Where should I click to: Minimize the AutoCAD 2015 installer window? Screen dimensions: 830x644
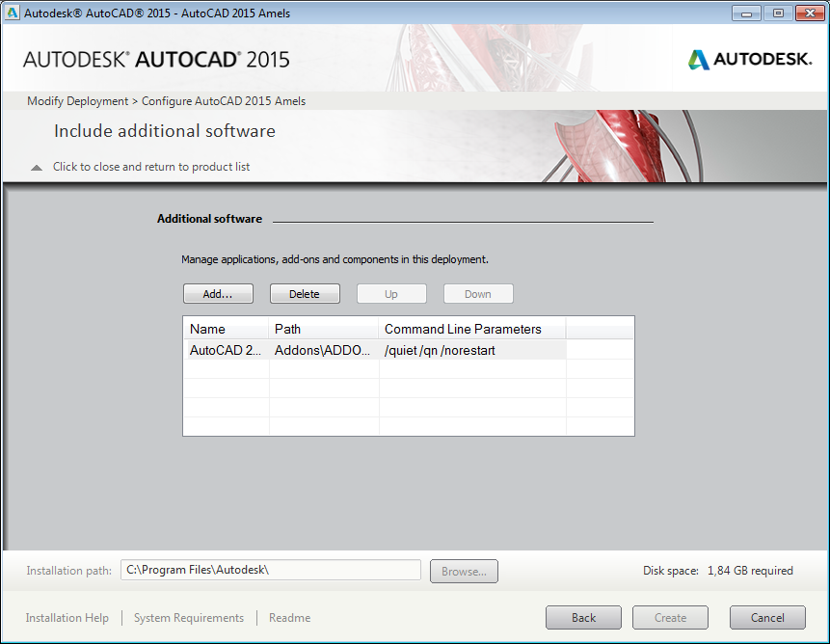(x=746, y=13)
